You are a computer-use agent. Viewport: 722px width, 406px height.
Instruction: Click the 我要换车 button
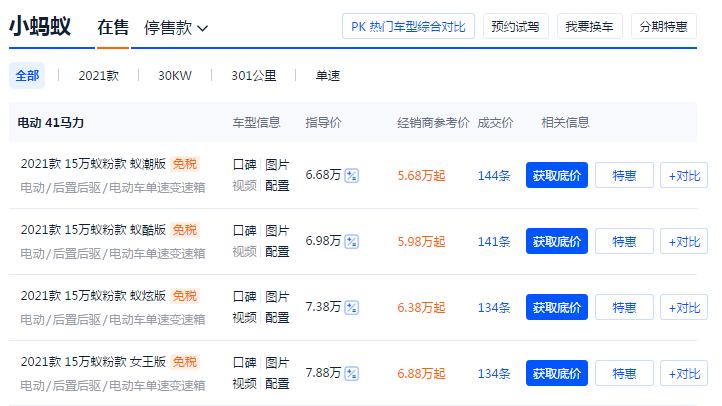590,26
